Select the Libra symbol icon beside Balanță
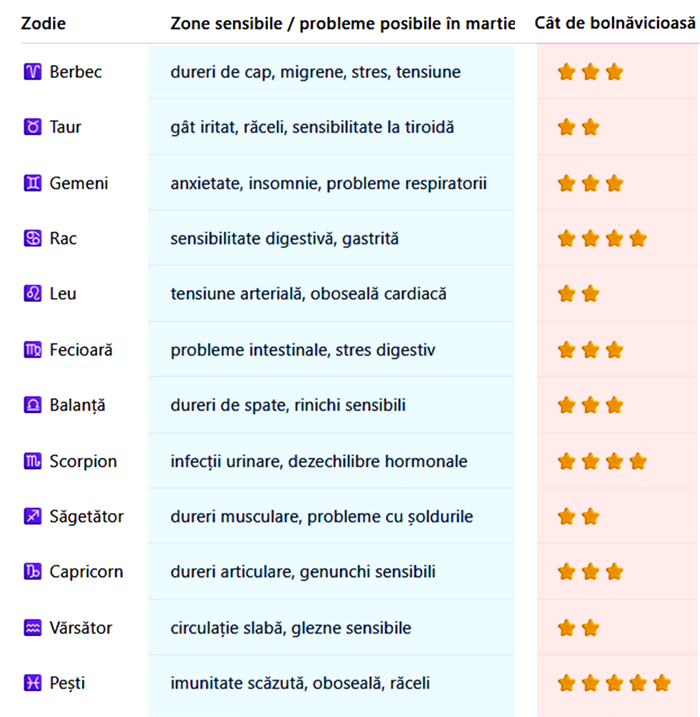 [x=32, y=405]
